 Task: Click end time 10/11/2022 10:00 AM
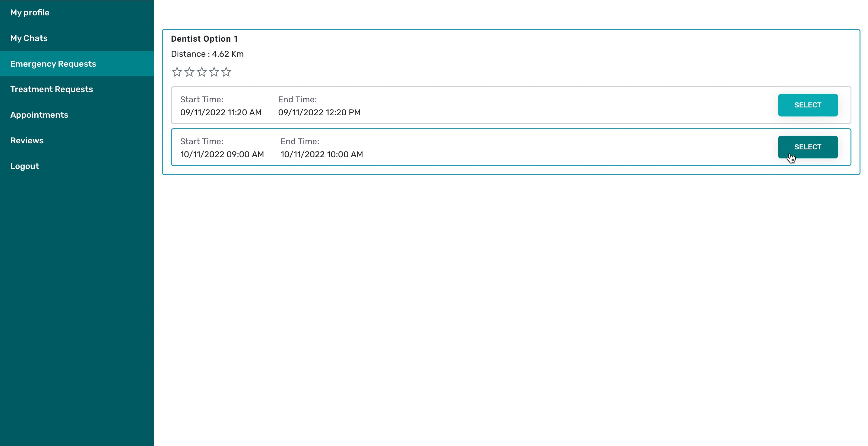coord(322,155)
